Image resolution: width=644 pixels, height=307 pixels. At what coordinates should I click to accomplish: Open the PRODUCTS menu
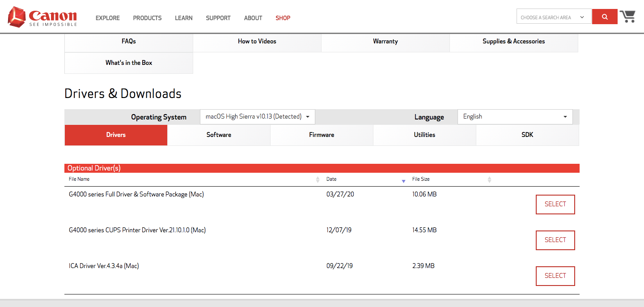147,18
